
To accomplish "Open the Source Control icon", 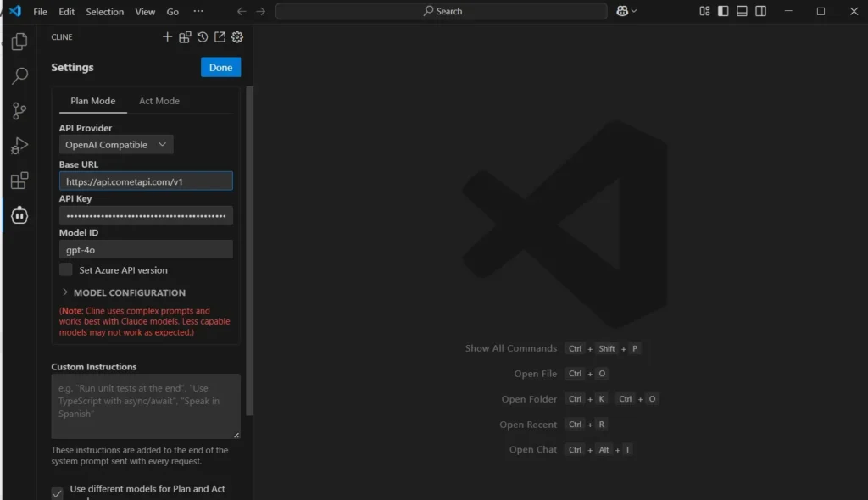I will (19, 111).
